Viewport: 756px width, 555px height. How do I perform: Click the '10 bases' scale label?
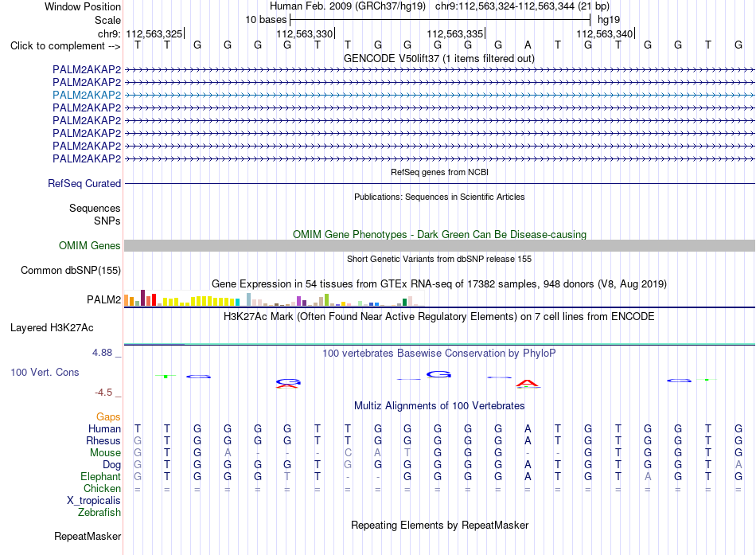click(266, 20)
